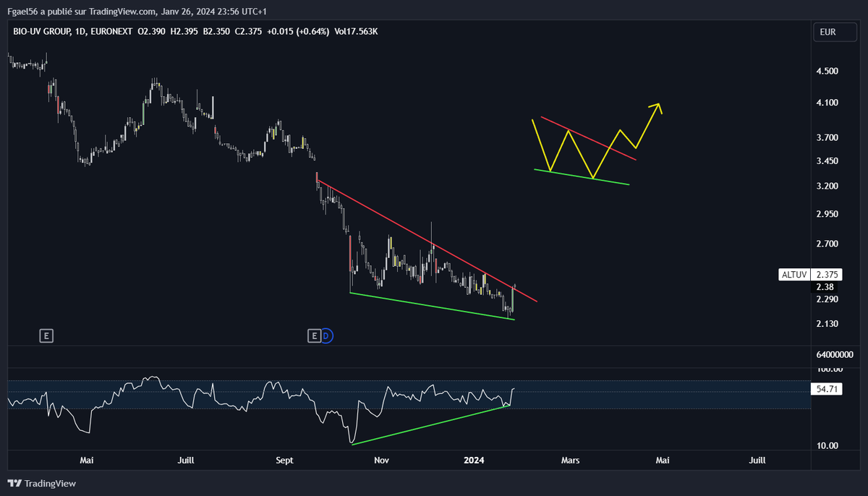Click the 2.950 price axis label

click(826, 214)
